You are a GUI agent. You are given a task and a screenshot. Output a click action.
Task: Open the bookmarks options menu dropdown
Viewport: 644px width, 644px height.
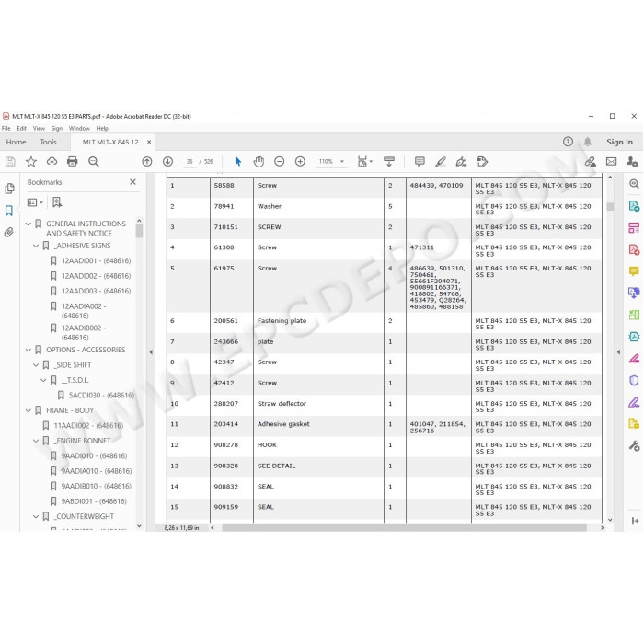pos(35,202)
